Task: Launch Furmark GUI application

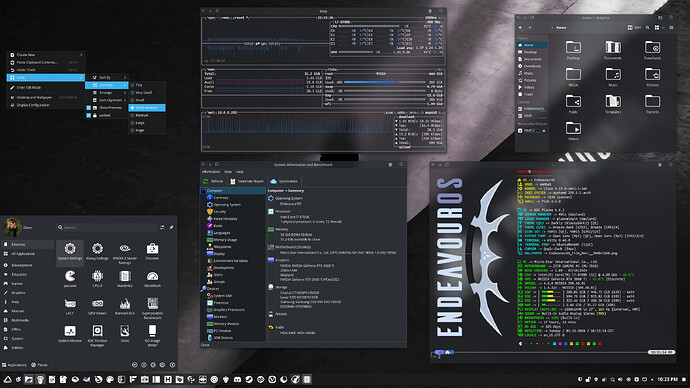Action: coord(125,306)
